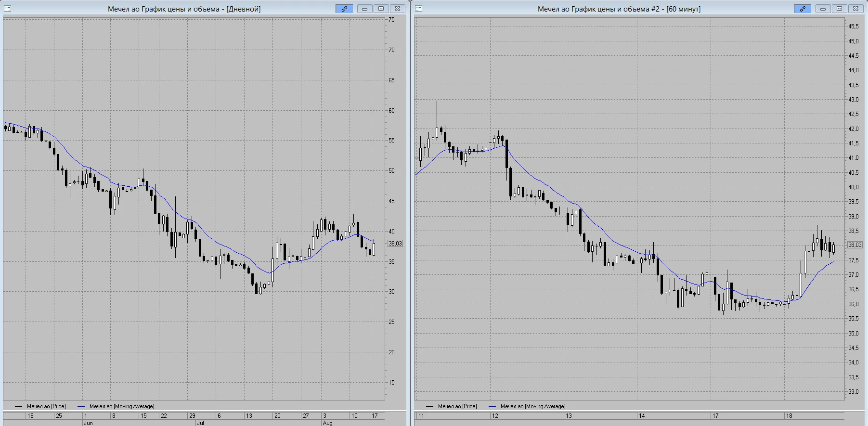
Task: Click date label '12' on the 60-minute chart axis
Action: tap(495, 416)
